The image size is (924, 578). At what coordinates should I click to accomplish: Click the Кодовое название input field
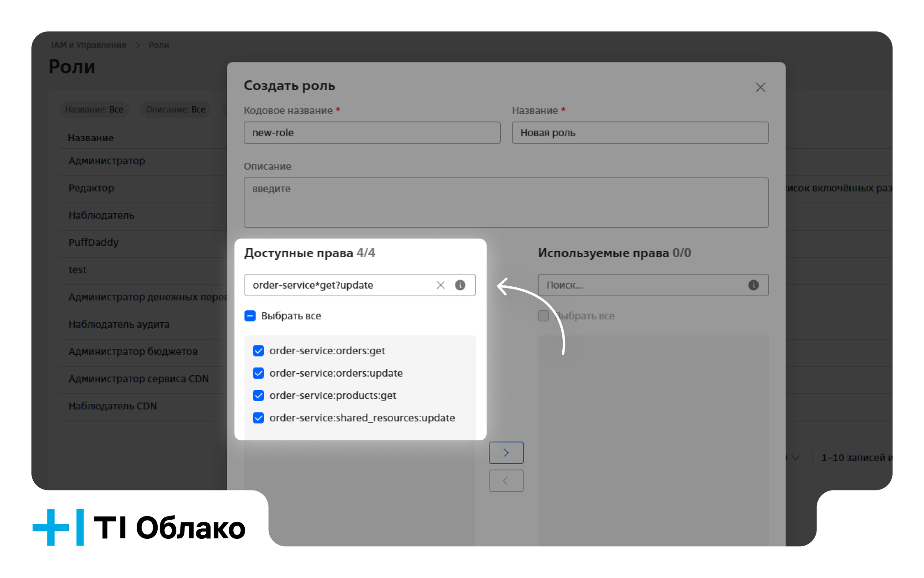coord(372,133)
